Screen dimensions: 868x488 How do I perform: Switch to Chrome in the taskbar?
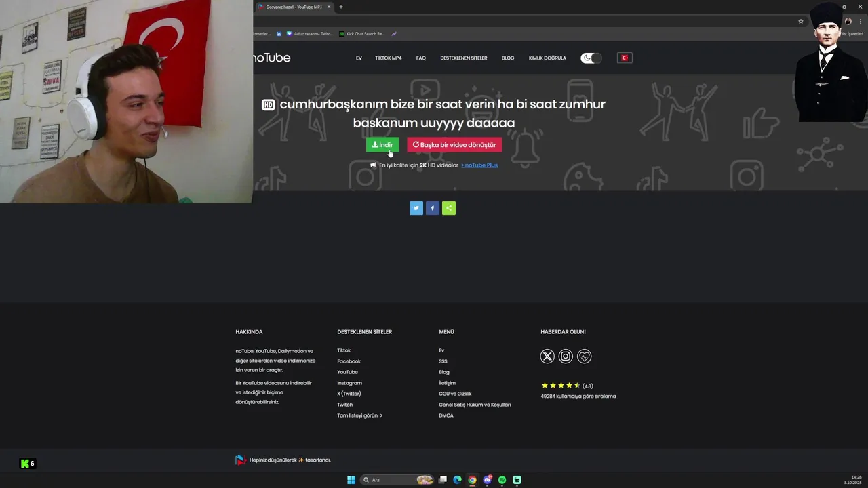click(473, 480)
